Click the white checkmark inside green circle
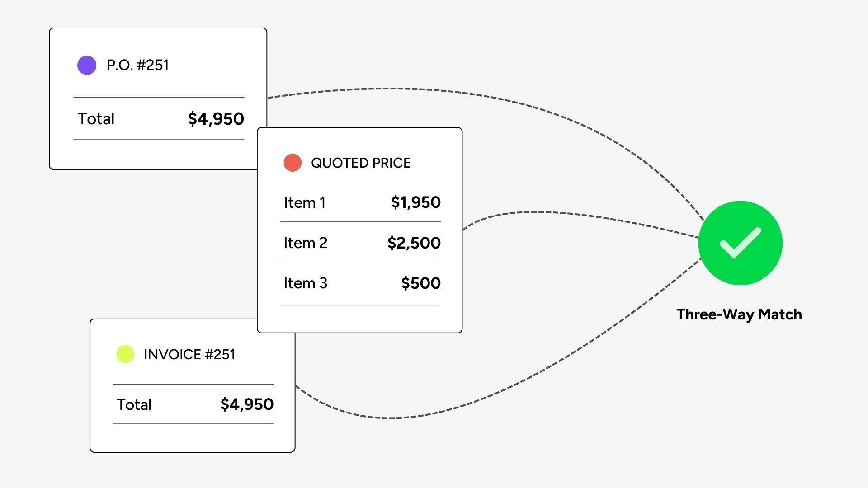Image resolution: width=868 pixels, height=488 pixels. point(741,243)
